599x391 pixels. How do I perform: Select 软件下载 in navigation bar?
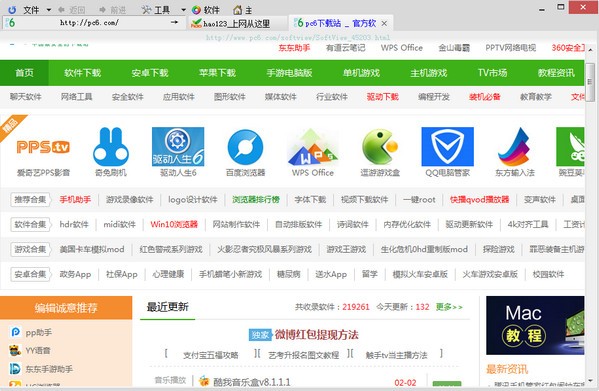coord(83,73)
